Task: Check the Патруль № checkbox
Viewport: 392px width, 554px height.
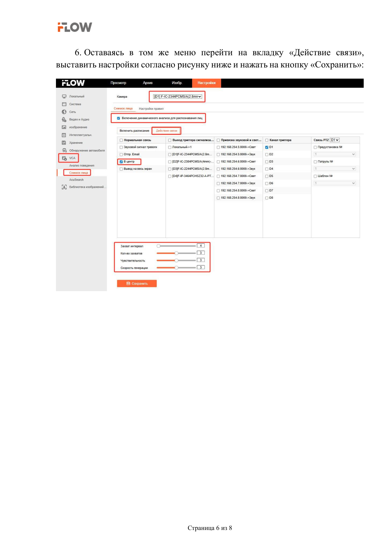Action: point(315,162)
